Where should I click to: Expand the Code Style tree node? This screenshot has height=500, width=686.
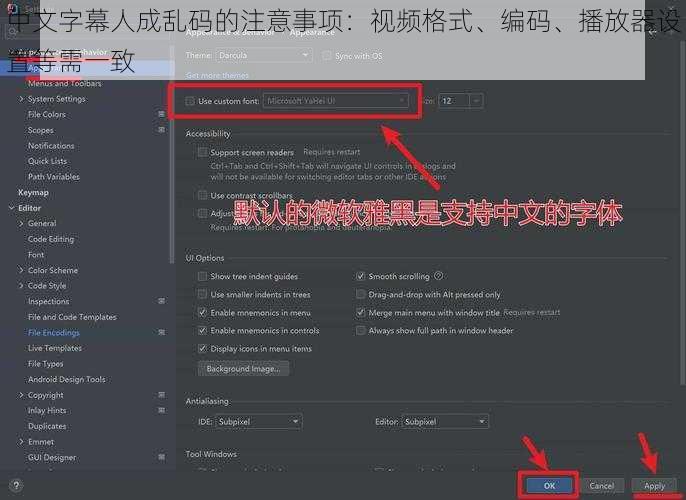tap(21, 286)
